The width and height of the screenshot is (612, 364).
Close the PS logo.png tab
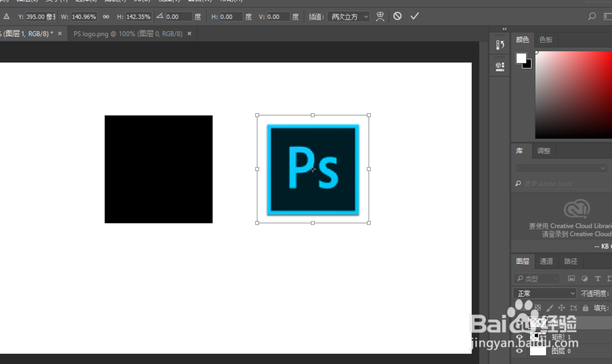click(189, 34)
